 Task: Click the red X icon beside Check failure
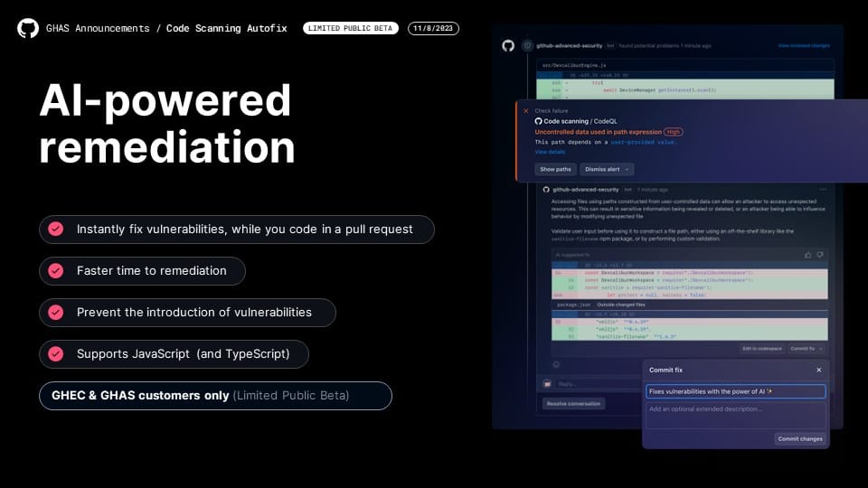point(526,110)
